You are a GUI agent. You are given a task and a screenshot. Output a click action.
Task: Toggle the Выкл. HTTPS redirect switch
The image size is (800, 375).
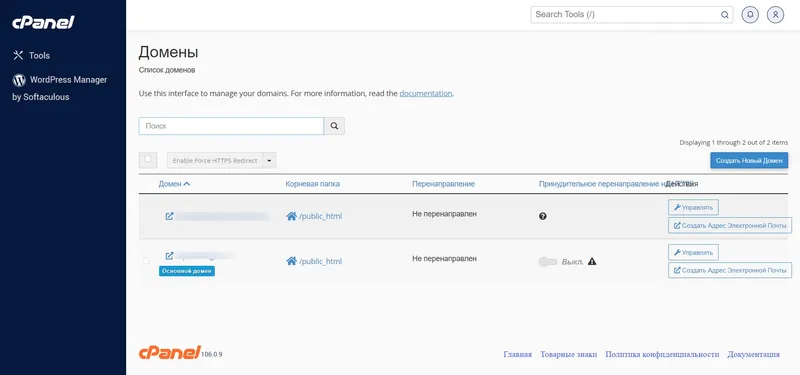548,262
